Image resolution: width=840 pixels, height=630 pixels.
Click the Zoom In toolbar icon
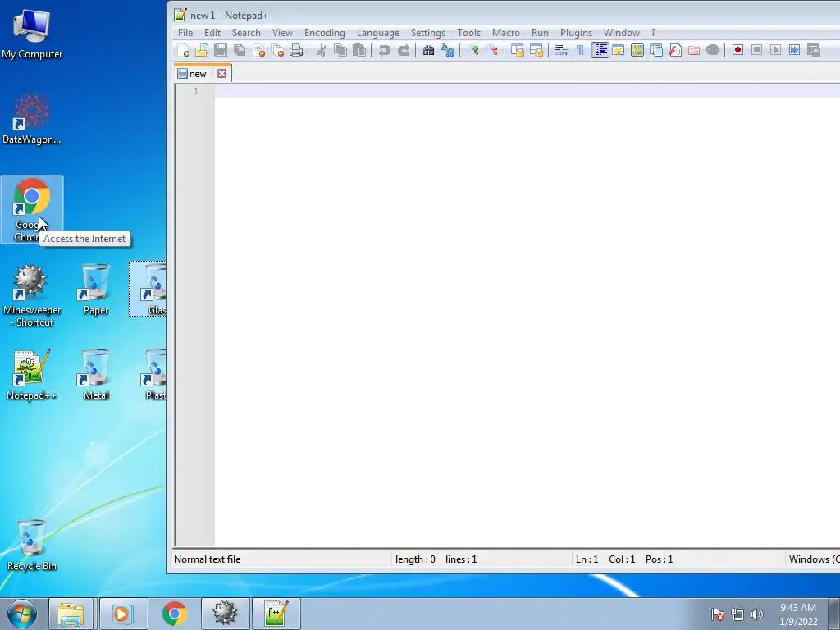pyautogui.click(x=473, y=50)
